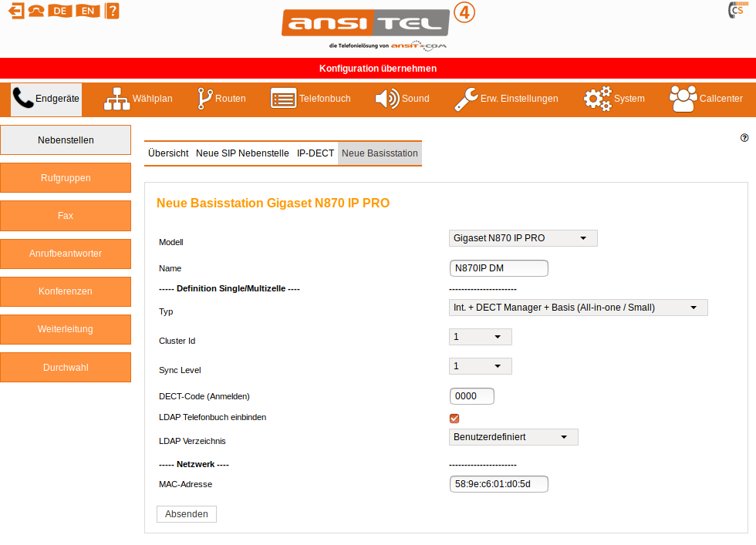This screenshot has width=756, height=545.
Task: Click the CS phone icon at top right
Action: coord(736,10)
